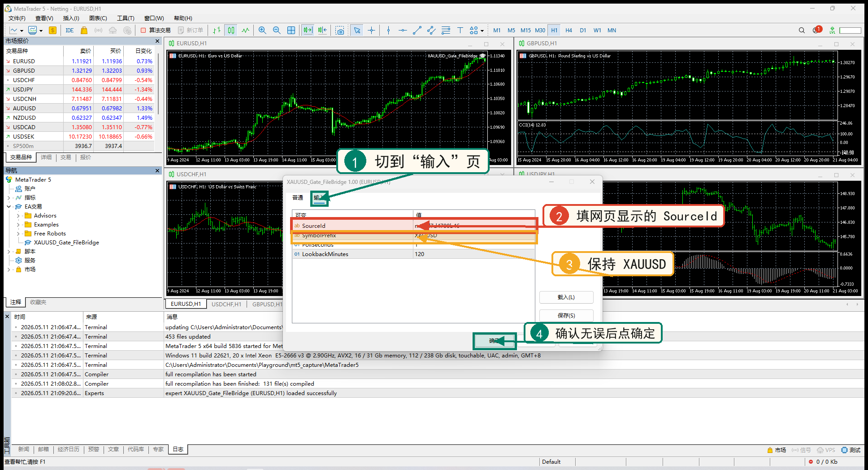Select the candlestick chart type icon

click(231, 30)
